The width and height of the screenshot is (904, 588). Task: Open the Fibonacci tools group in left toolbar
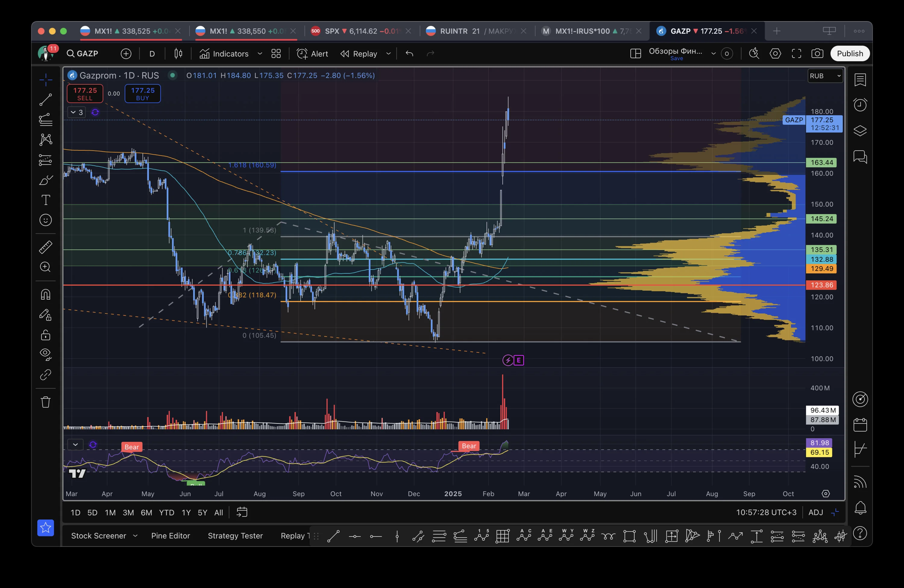(46, 120)
